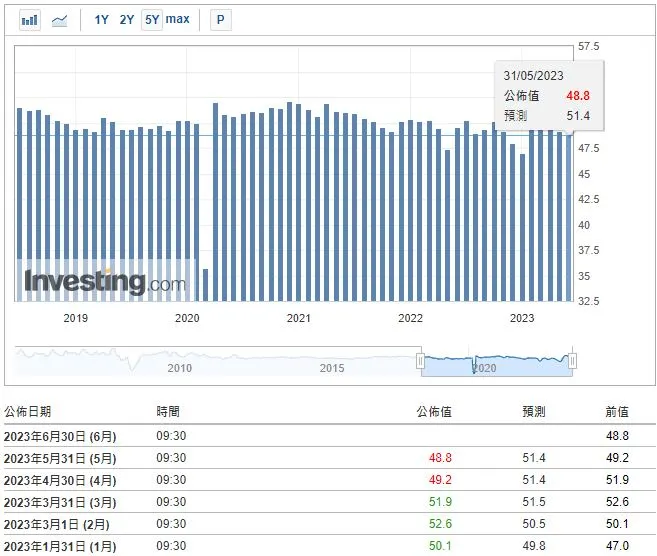This screenshot has height=556, width=657.
Task: Click the lowest bar in early 2020
Action: point(205,284)
